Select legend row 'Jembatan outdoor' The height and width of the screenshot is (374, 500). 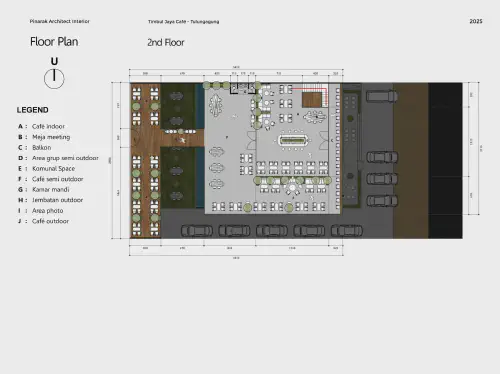(x=50, y=200)
